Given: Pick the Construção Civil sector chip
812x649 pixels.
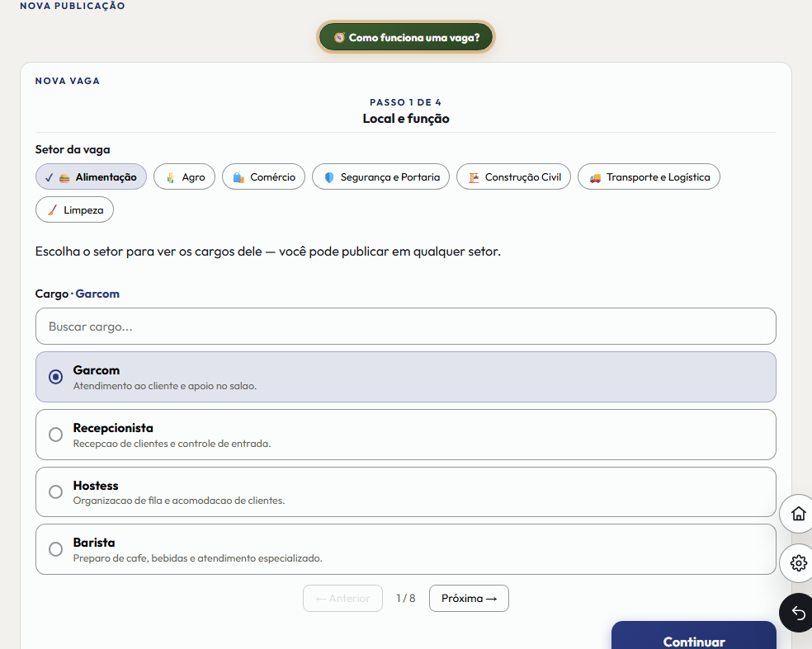Looking at the screenshot, I should pos(514,177).
